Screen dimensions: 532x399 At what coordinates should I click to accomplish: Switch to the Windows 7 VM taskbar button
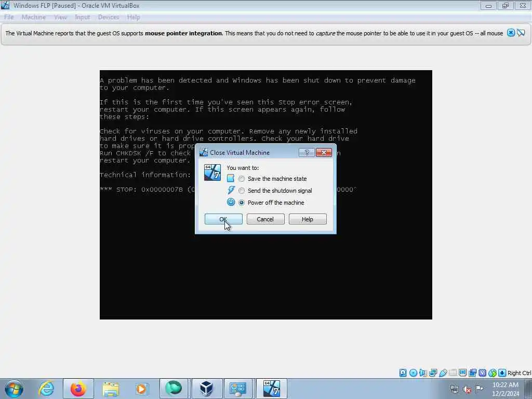(x=271, y=389)
